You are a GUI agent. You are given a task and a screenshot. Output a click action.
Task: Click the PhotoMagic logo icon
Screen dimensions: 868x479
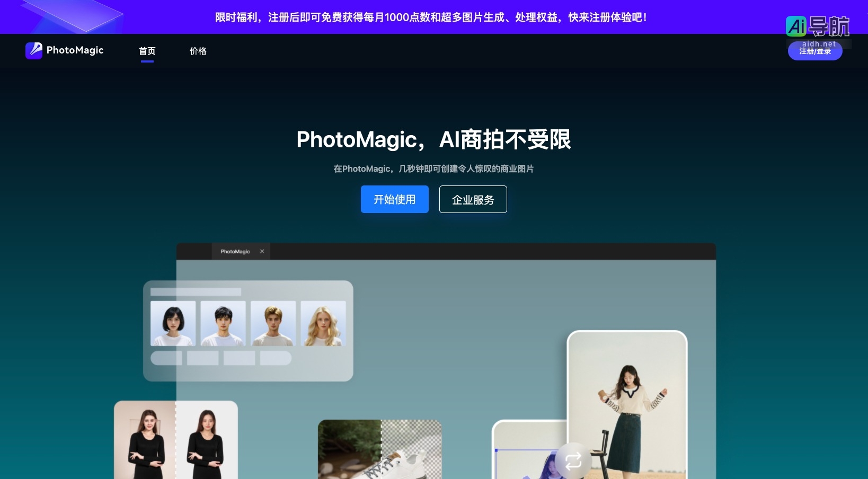pyautogui.click(x=34, y=50)
